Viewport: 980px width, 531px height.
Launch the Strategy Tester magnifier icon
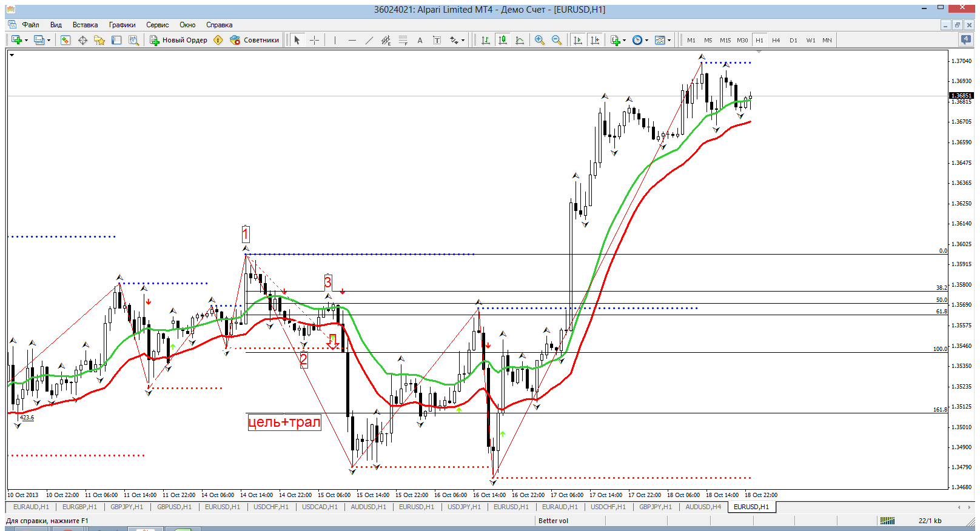click(134, 40)
